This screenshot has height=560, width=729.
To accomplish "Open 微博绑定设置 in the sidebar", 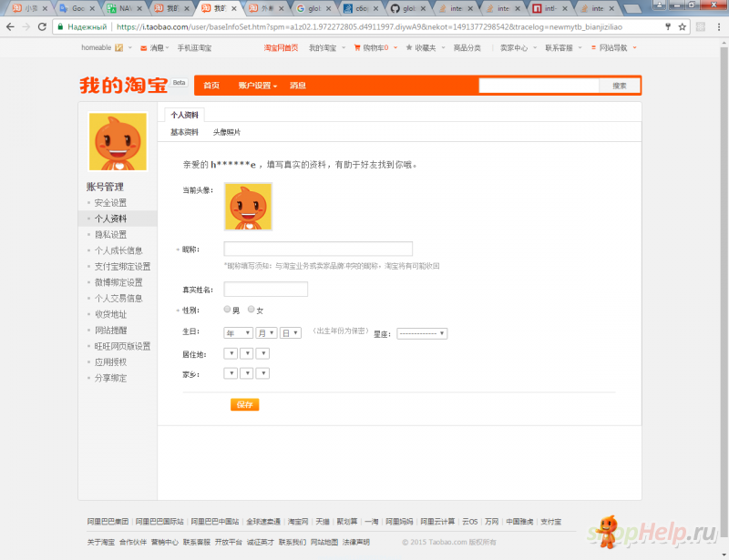I will [x=118, y=282].
